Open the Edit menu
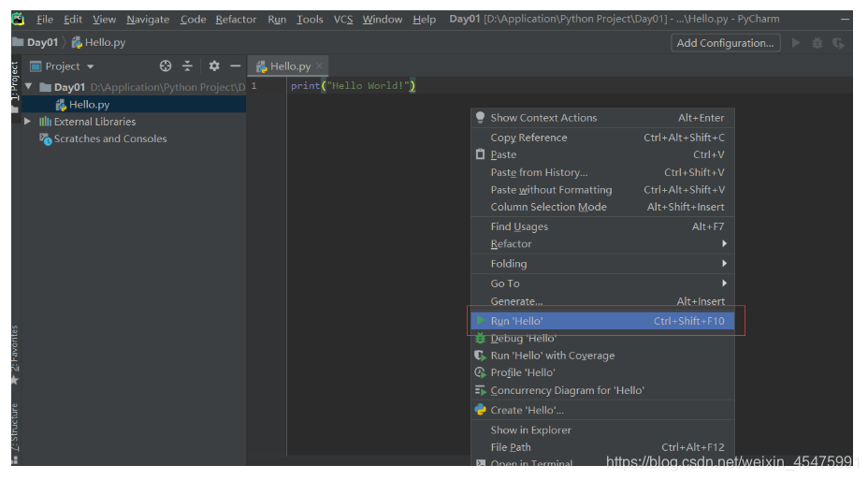The image size is (868, 480). (73, 20)
